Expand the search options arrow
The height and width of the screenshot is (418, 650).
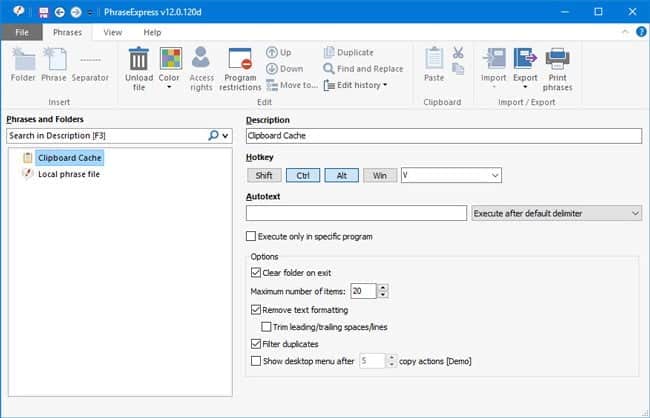point(226,136)
